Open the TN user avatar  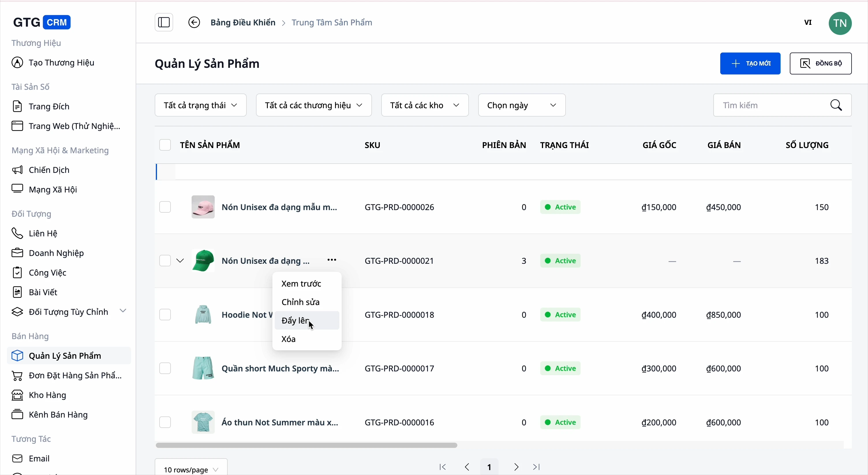[x=840, y=23]
